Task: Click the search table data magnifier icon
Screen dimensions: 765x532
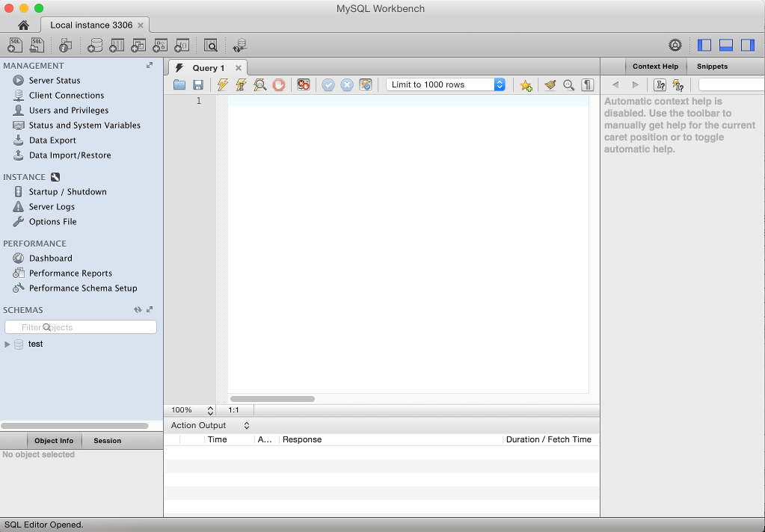Action: pyautogui.click(x=210, y=45)
